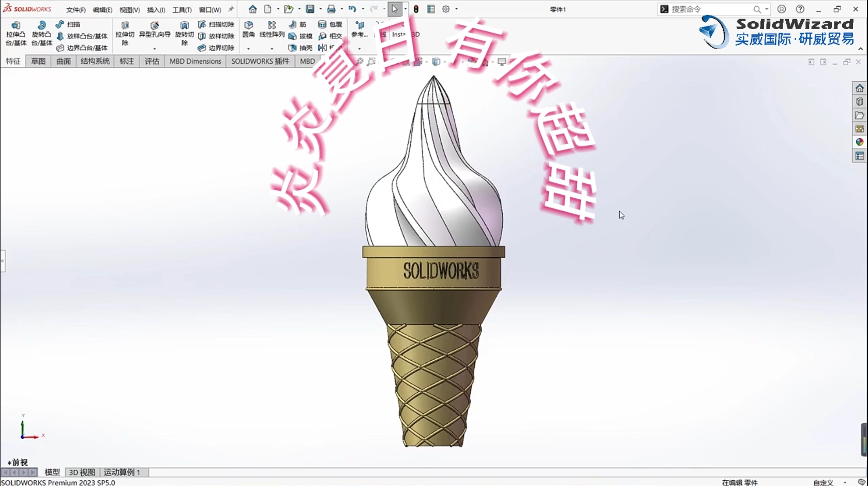The height and width of the screenshot is (486, 868).
Task: Expand the Save dropdown arrow
Action: click(321, 9)
